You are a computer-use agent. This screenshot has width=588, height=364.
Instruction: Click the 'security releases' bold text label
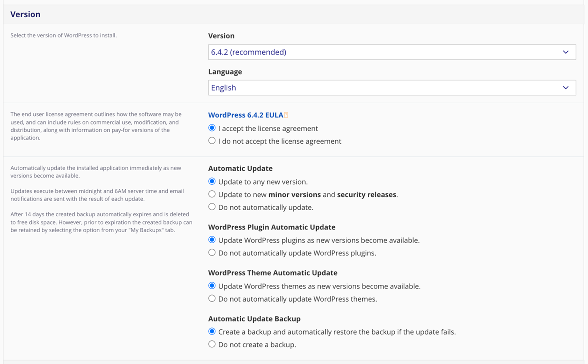366,195
